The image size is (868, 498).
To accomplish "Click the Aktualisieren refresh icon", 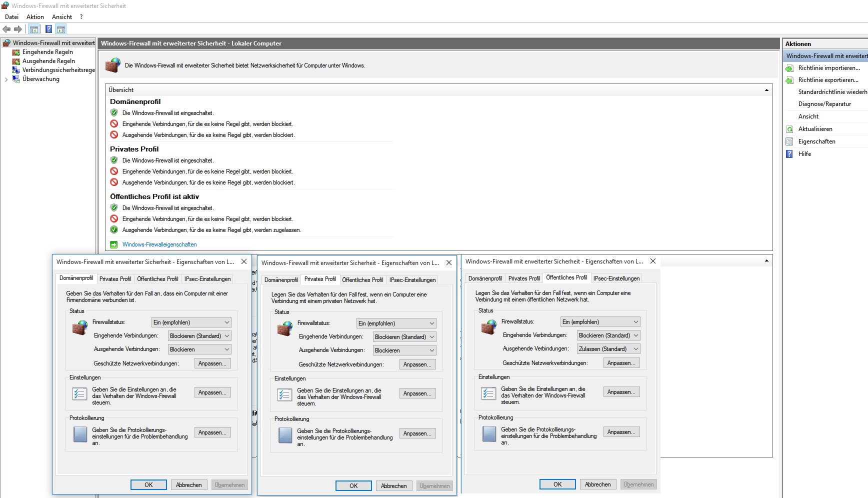I will [789, 129].
